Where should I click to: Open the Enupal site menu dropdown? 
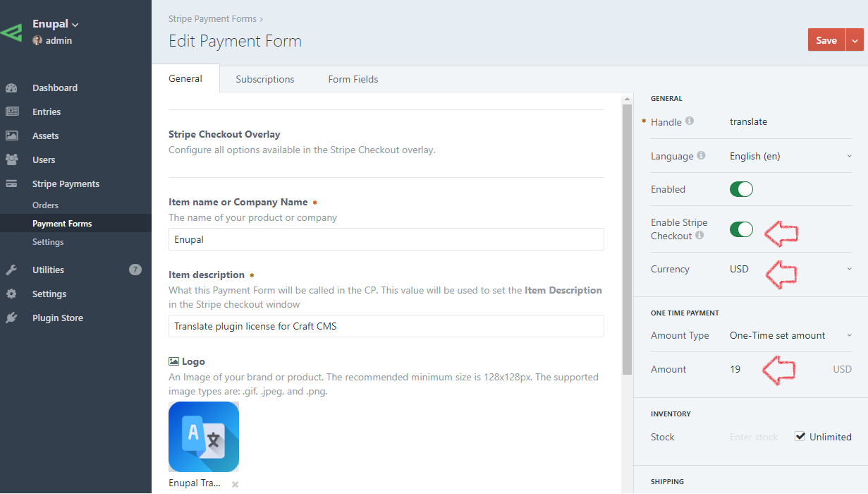coord(55,24)
